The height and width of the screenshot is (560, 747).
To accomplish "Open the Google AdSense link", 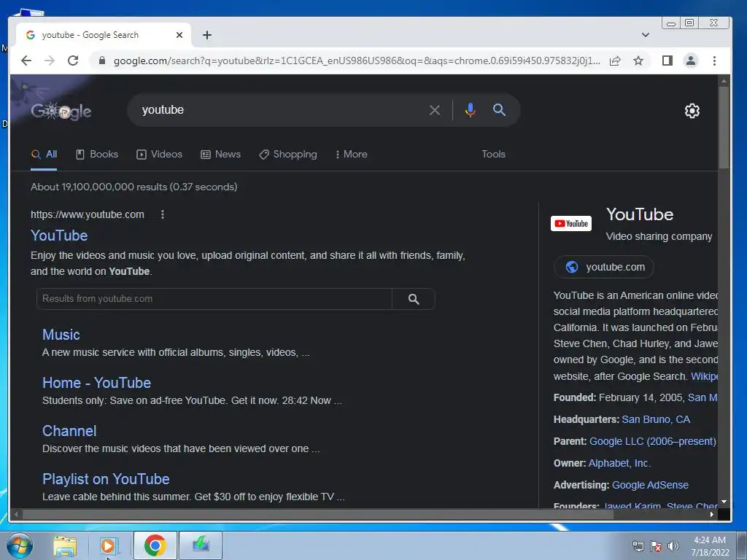I will pyautogui.click(x=650, y=485).
